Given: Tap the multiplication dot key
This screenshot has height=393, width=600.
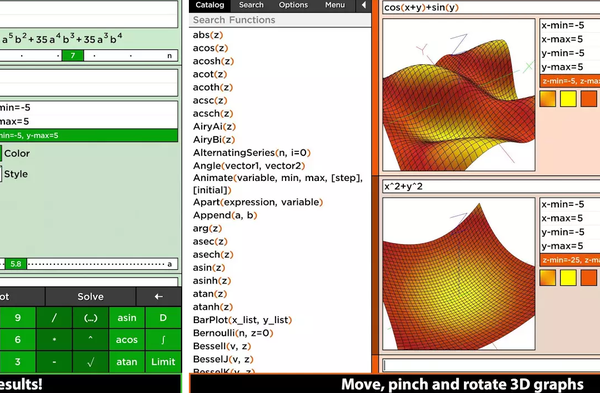Looking at the screenshot, I should (x=54, y=339).
